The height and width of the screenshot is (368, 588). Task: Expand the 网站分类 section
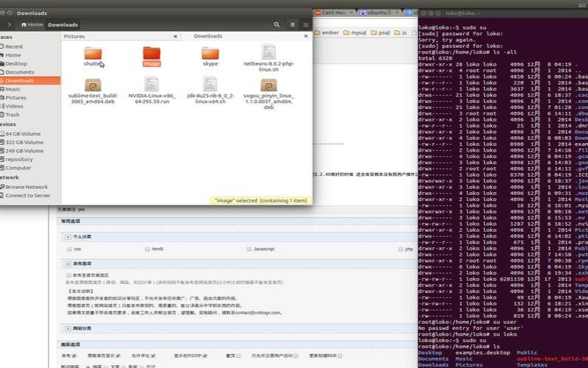68,328
